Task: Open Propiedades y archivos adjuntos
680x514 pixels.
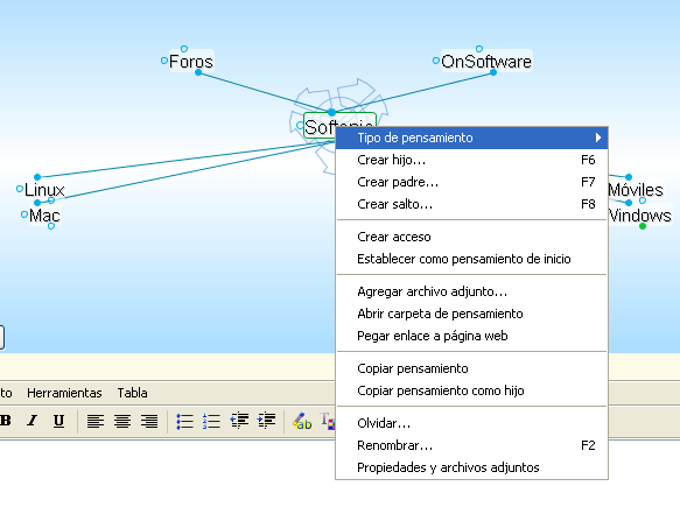Action: tap(472, 468)
